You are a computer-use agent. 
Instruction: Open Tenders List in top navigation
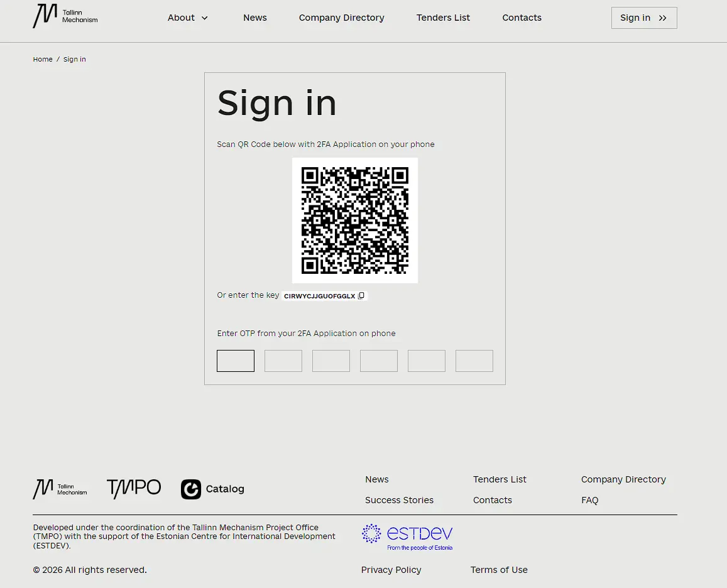pos(443,18)
